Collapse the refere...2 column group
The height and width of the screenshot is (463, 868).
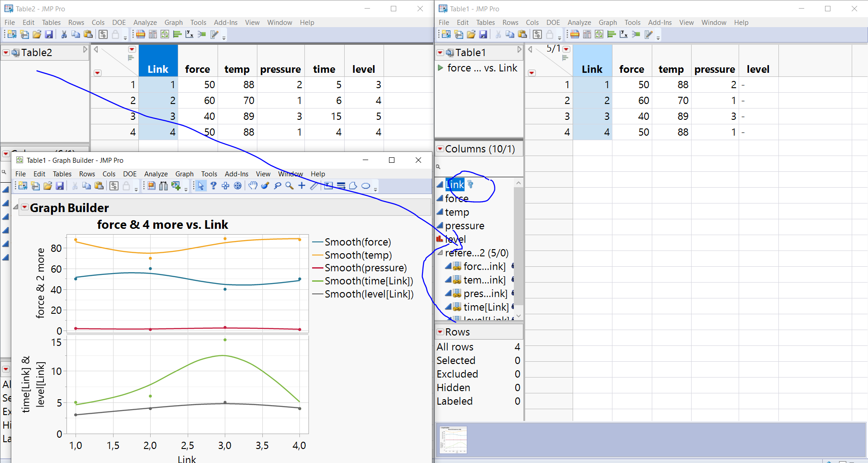click(x=440, y=253)
